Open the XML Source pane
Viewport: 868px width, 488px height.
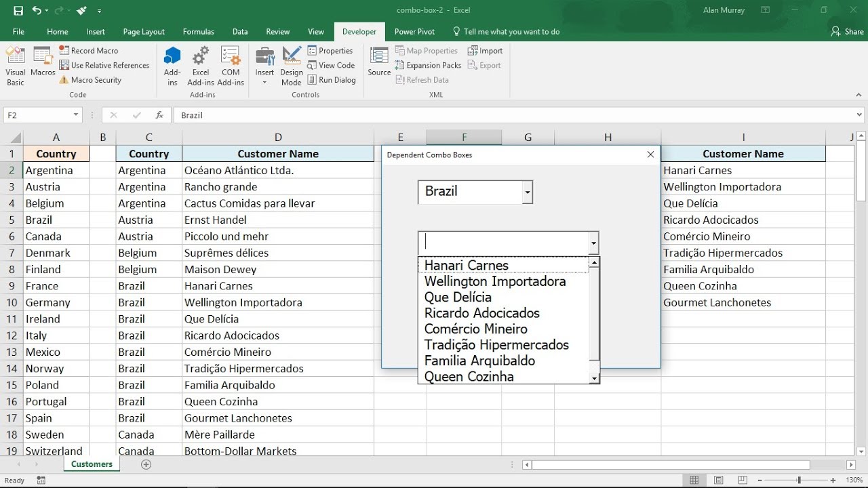point(378,64)
